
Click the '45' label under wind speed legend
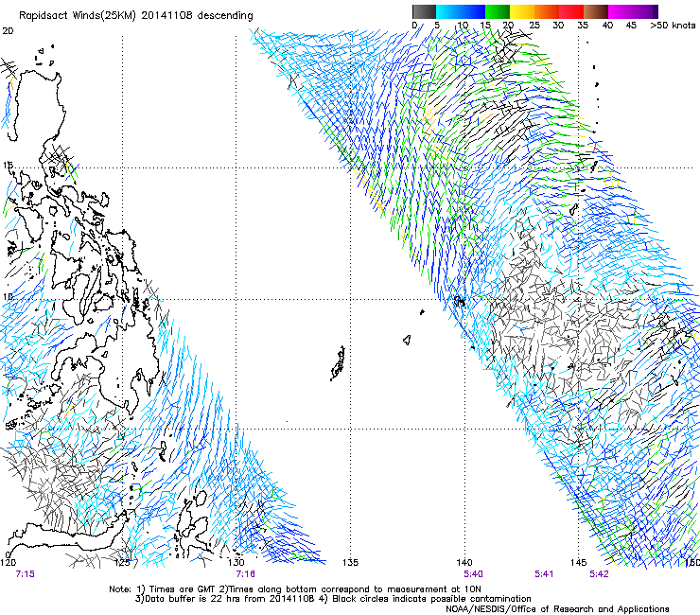[631, 26]
